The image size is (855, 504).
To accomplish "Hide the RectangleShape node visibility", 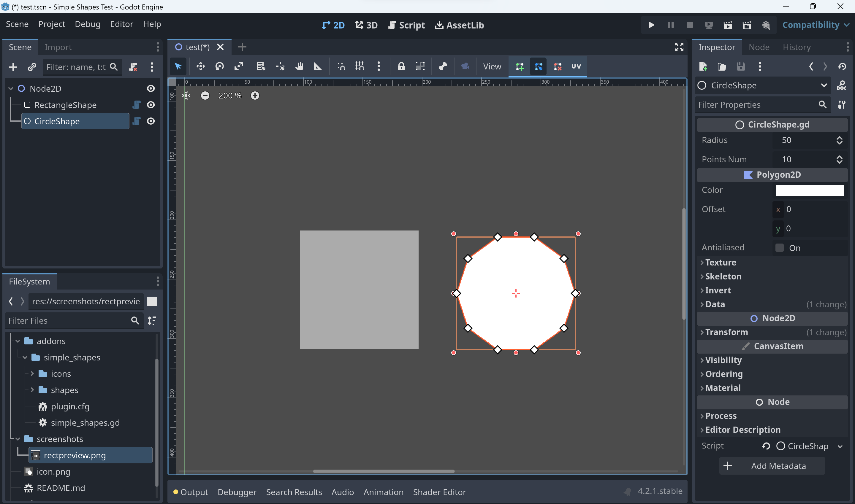I will pos(151,105).
